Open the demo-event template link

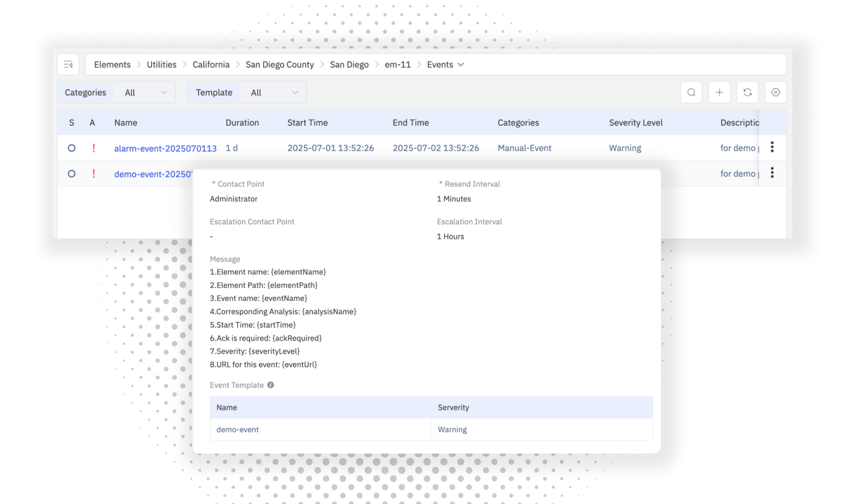237,429
